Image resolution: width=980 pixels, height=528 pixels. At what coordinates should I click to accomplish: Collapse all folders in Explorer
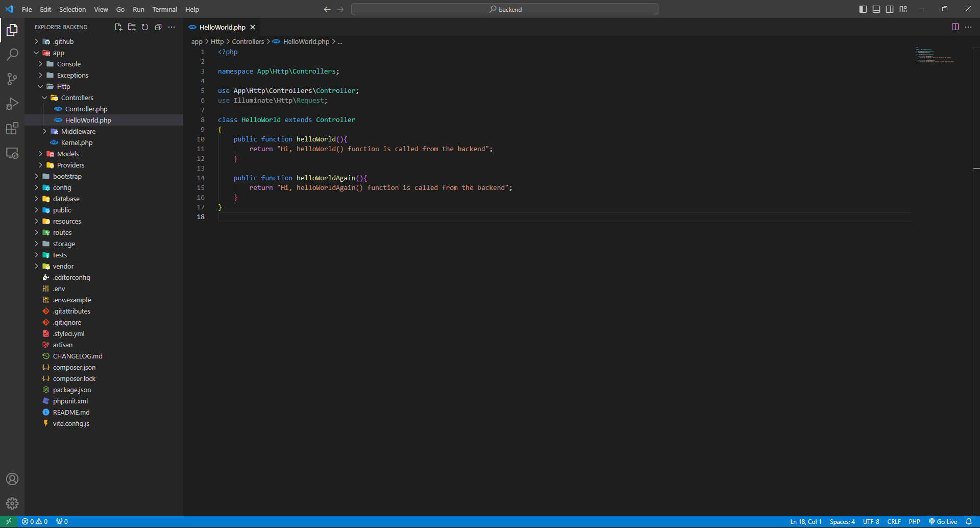tap(158, 27)
